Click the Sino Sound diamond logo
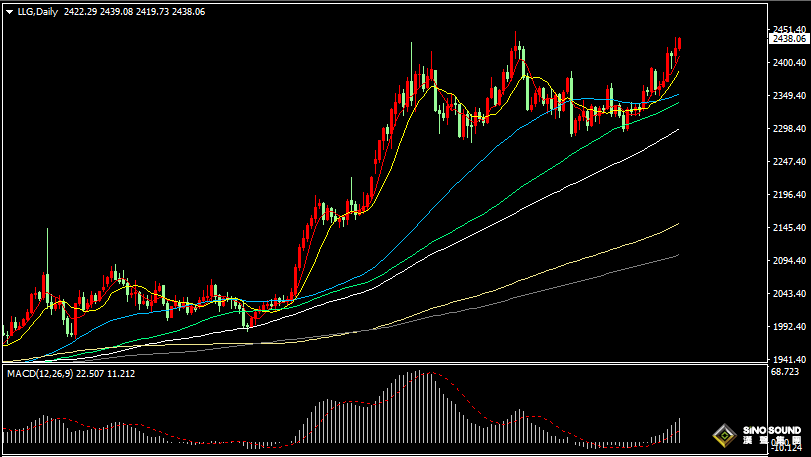The height and width of the screenshot is (457, 811). [x=721, y=435]
